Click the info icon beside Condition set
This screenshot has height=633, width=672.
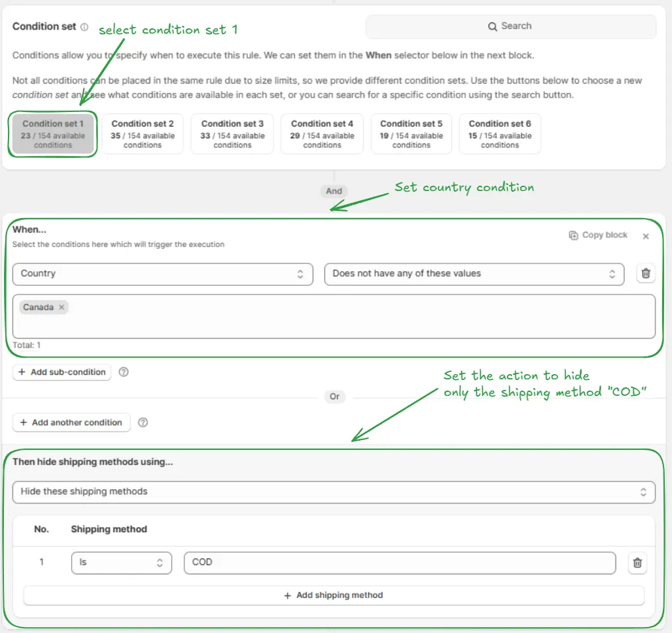84,27
